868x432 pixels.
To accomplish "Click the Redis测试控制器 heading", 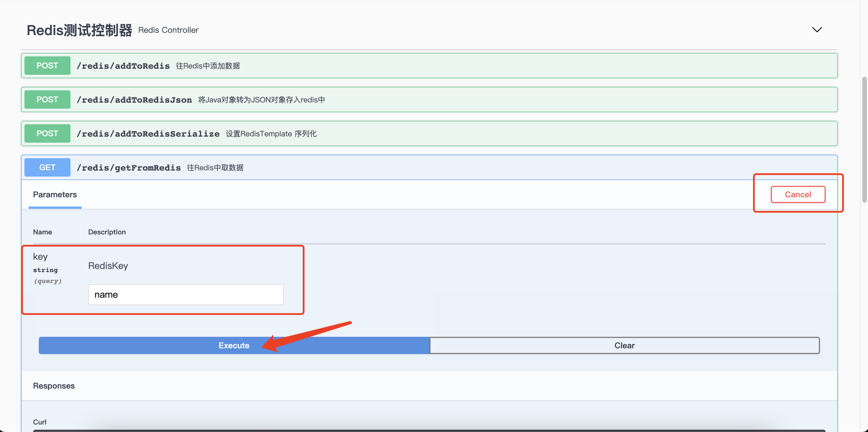I will click(79, 30).
